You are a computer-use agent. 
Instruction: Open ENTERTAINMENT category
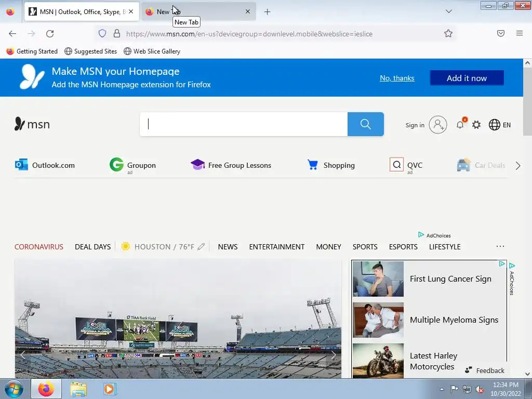coord(276,247)
